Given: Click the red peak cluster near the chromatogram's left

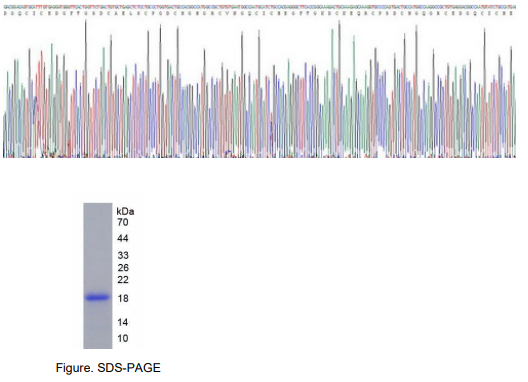Looking at the screenshot, I should click(40, 101).
